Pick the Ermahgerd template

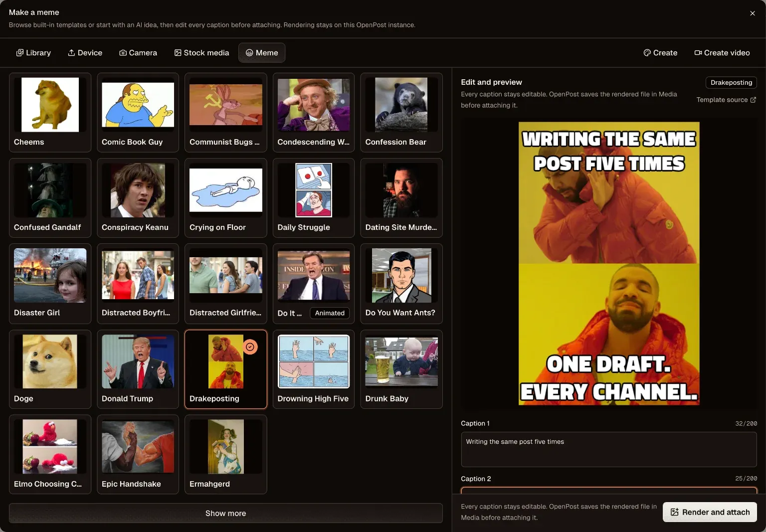click(225, 454)
